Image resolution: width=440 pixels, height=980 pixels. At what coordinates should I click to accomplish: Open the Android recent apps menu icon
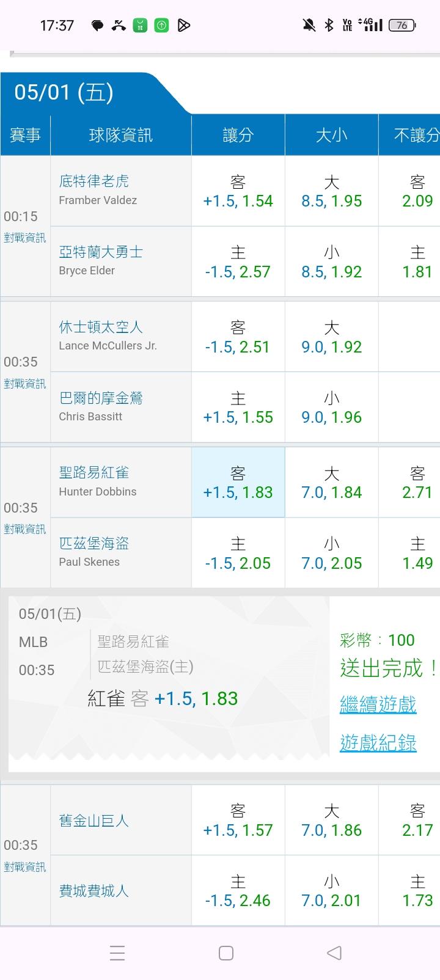tap(117, 953)
